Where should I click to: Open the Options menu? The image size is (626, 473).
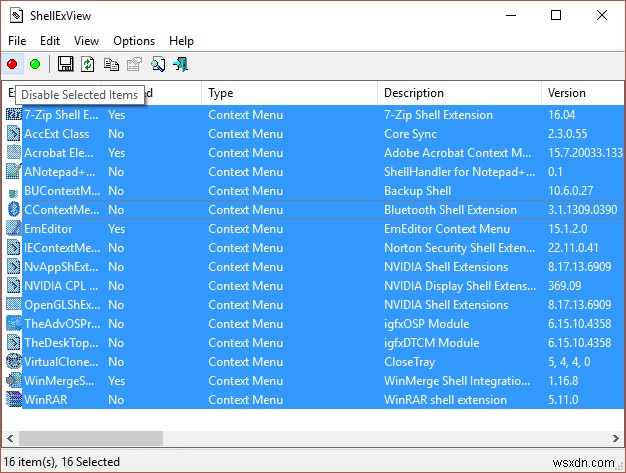[x=134, y=41]
